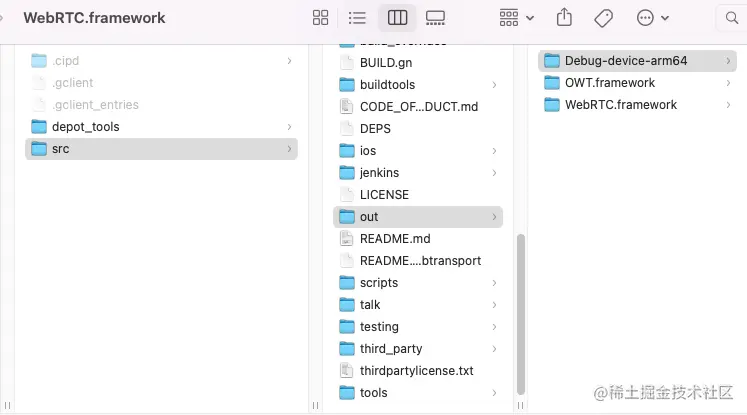Expand chevron next to ios
This screenshot has height=415, width=747.
[494, 151]
